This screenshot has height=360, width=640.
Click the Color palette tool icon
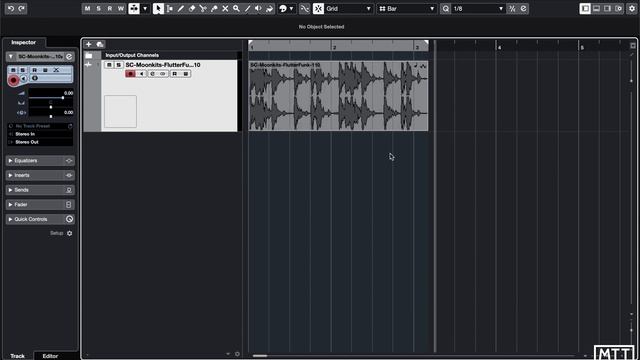(x=283, y=9)
